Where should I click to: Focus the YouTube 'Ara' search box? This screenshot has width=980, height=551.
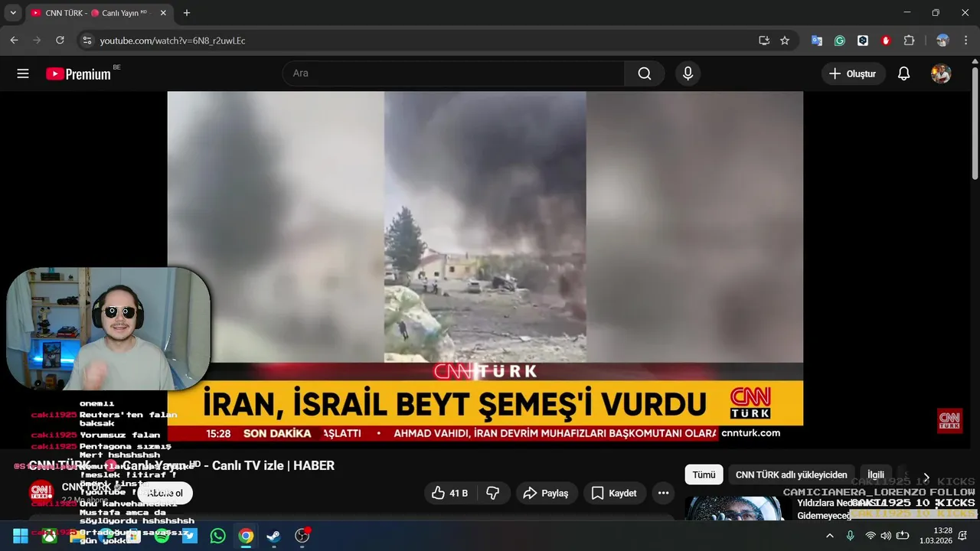coord(453,73)
